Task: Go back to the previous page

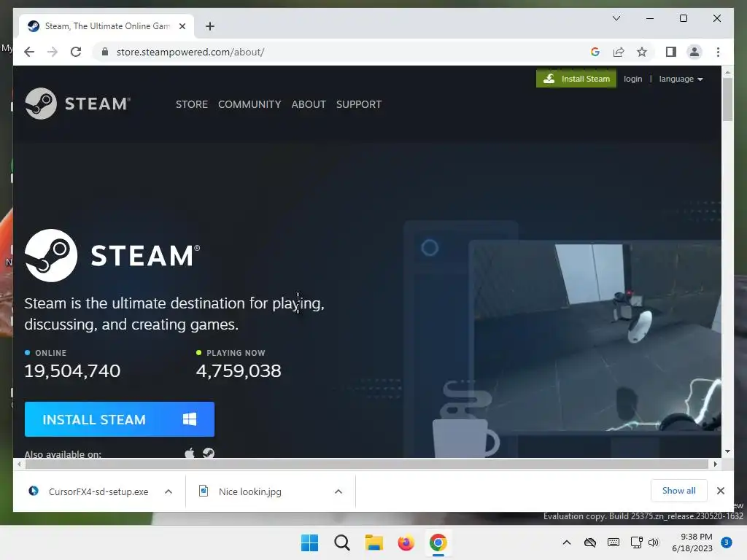Action: (x=29, y=52)
